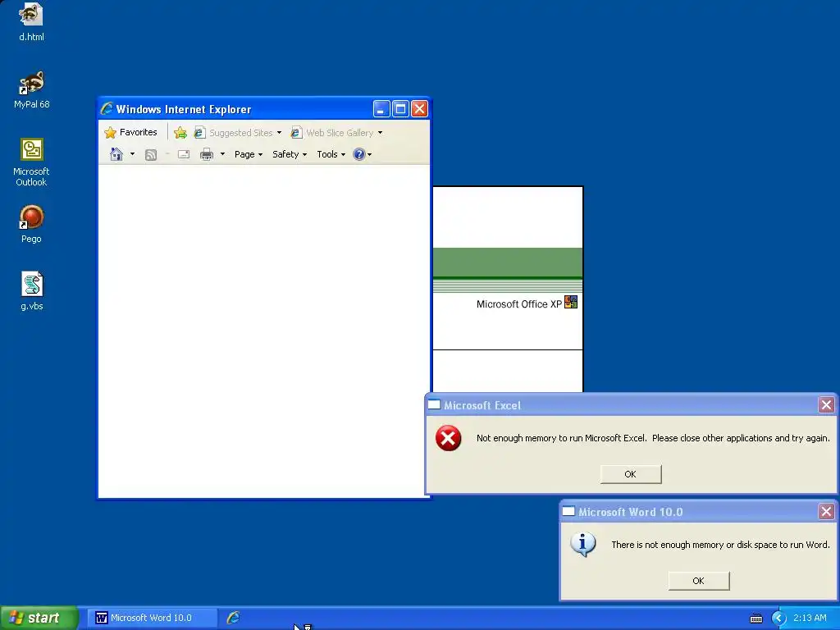Click the RSS feeds icon
Image resolution: width=840 pixels, height=630 pixels.
151,154
